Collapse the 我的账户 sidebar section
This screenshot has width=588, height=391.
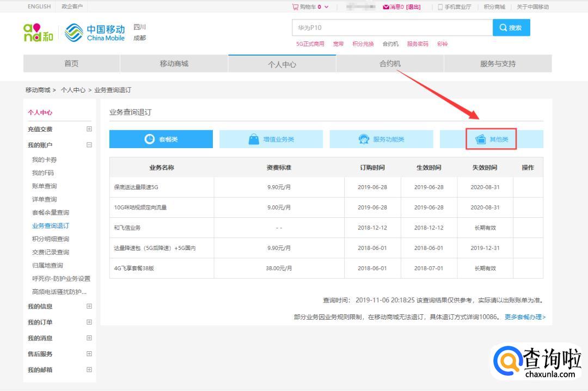point(89,145)
